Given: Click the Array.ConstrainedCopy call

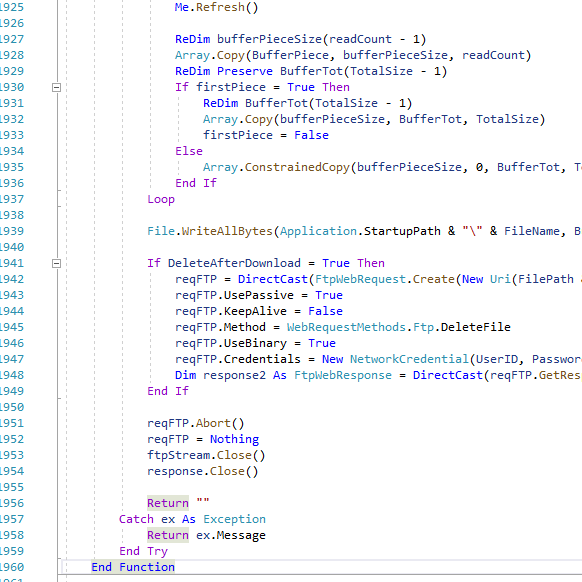Looking at the screenshot, I should (392, 167).
